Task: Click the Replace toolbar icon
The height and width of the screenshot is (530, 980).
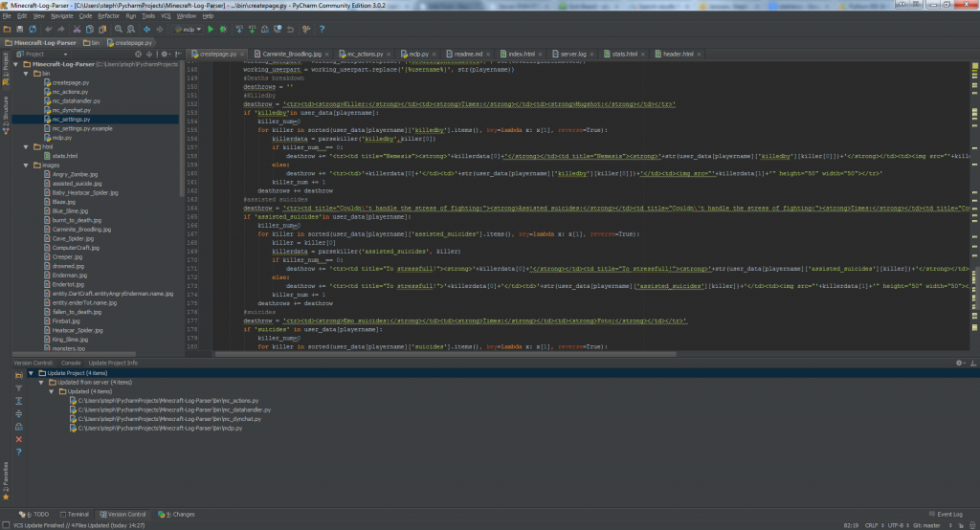Action: click(x=130, y=29)
